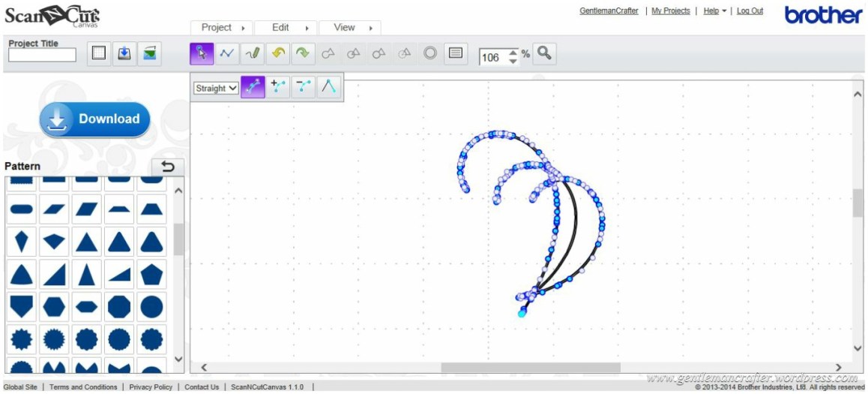This screenshot has height=394, width=868.
Task: Click the blue Download button
Action: (x=95, y=119)
